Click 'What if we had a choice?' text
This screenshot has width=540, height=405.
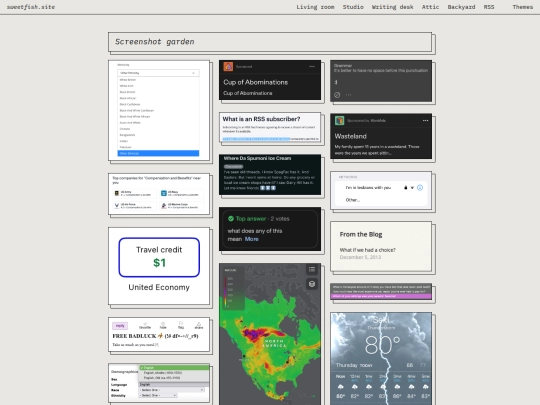click(367, 250)
